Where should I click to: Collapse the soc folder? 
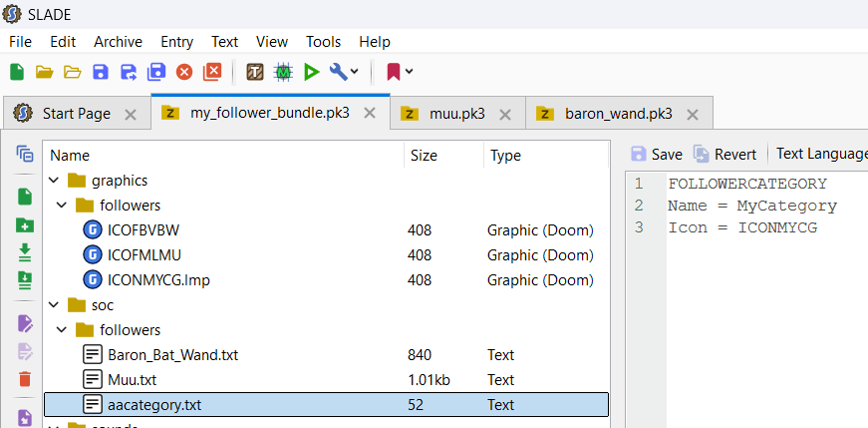pyautogui.click(x=54, y=305)
